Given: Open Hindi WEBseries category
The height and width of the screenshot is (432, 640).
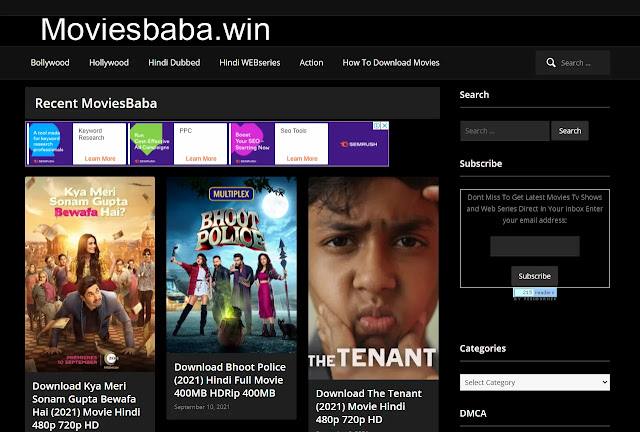Looking at the screenshot, I should (250, 62).
